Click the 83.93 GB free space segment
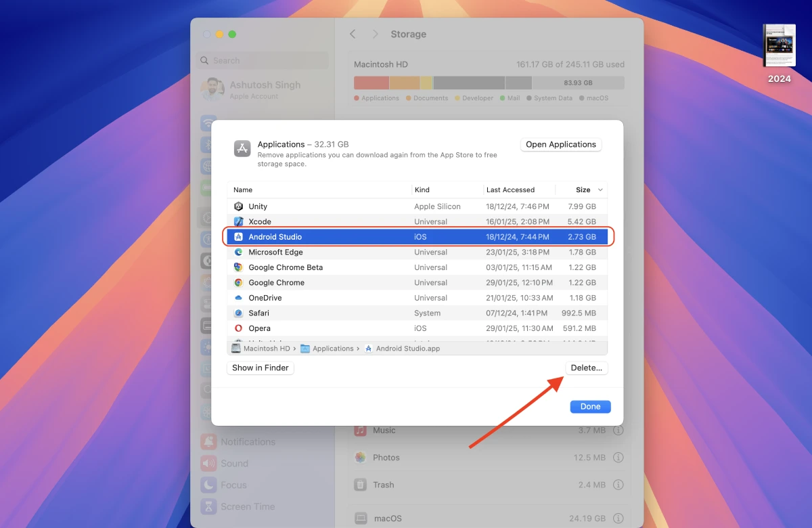The image size is (812, 528). tap(578, 83)
